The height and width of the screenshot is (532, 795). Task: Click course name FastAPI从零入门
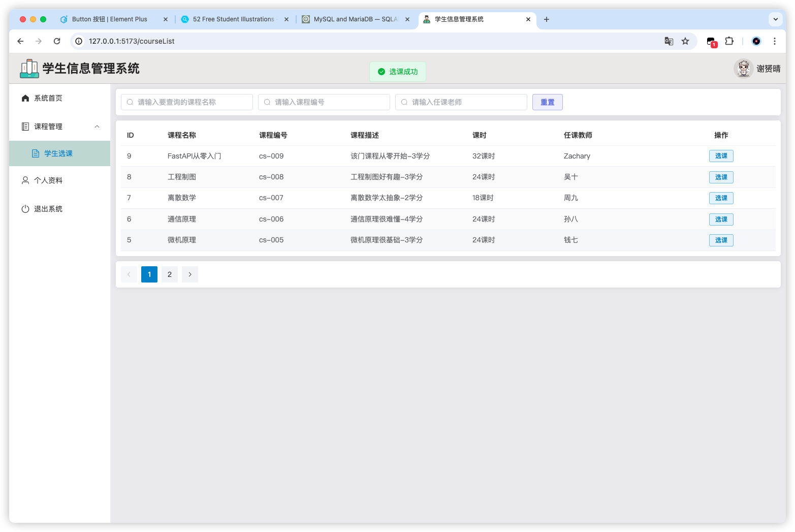(x=194, y=156)
